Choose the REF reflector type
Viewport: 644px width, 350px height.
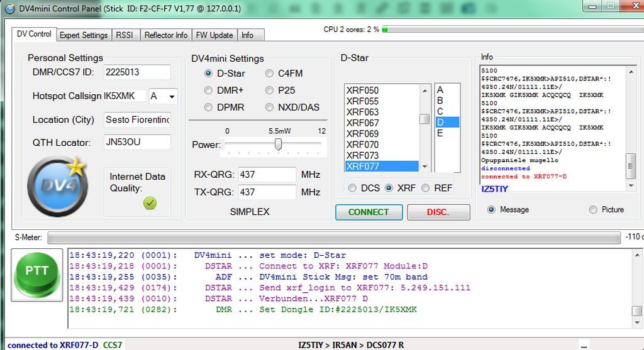tap(426, 188)
